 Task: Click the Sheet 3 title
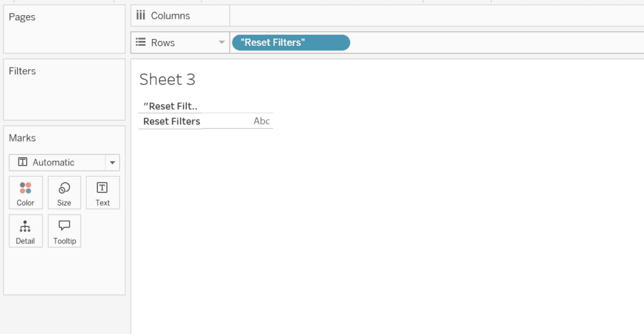tap(167, 79)
